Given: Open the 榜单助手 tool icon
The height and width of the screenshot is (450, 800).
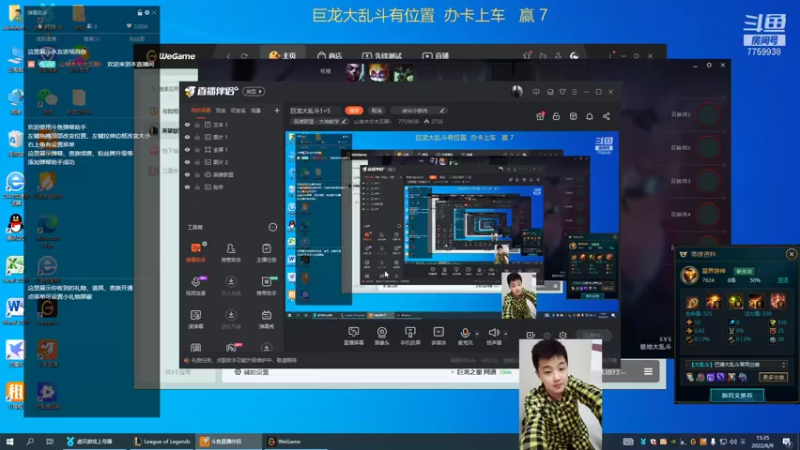Looking at the screenshot, I should pyautogui.click(x=266, y=286).
